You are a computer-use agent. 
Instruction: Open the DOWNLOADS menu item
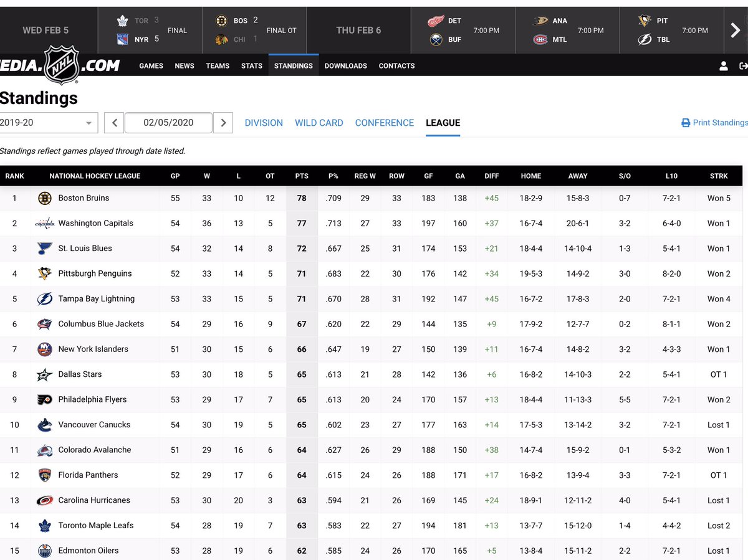[x=346, y=65]
